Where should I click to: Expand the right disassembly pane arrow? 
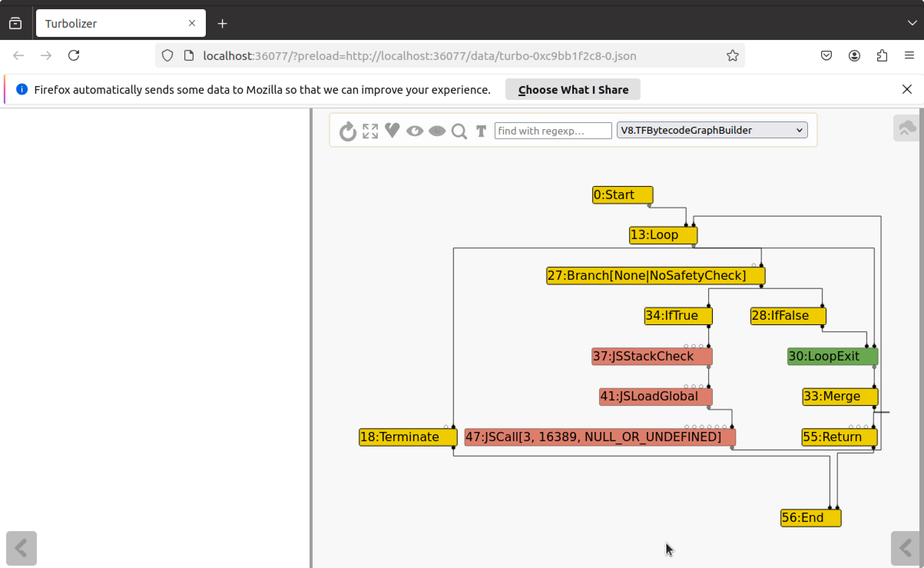tap(906, 548)
